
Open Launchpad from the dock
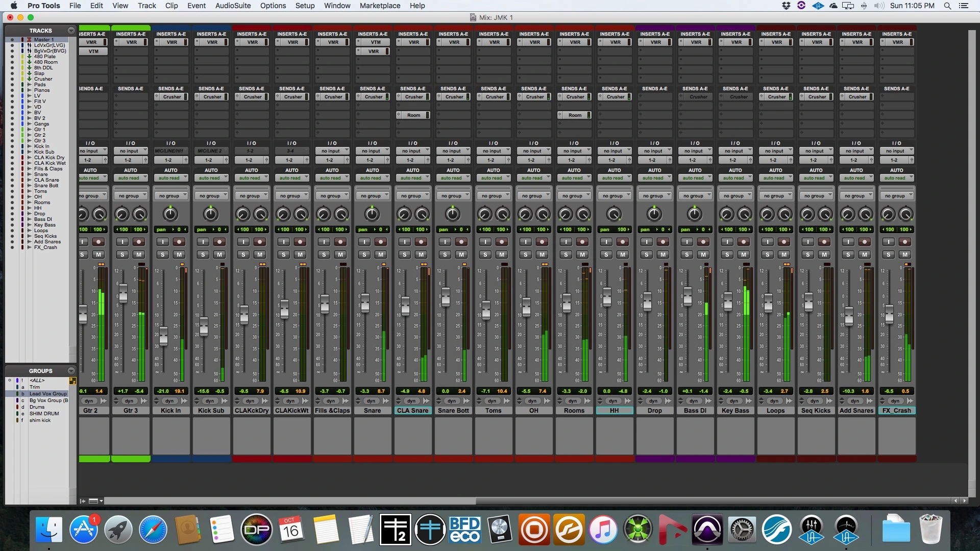118,530
